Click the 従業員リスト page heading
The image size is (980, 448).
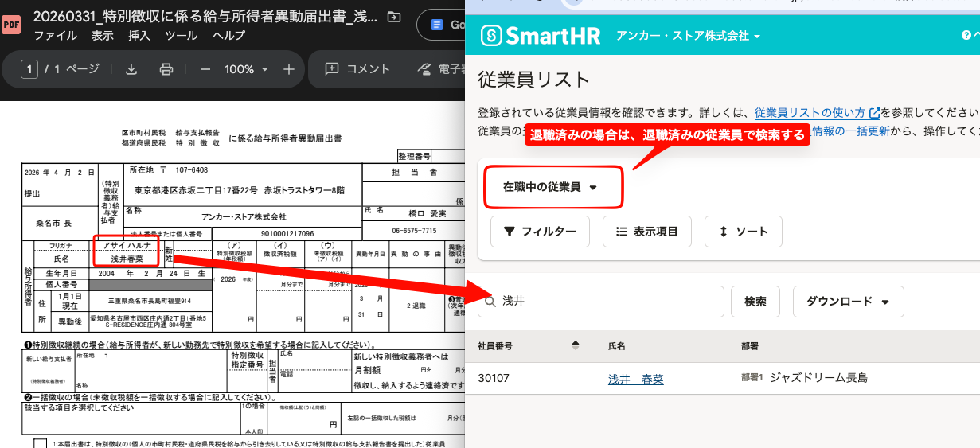[534, 80]
